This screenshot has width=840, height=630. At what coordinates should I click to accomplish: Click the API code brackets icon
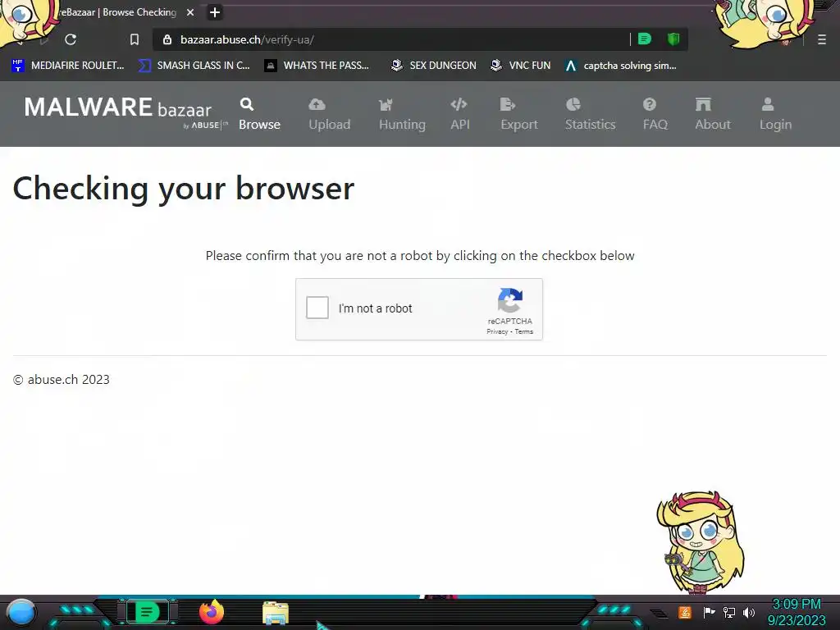point(459,104)
